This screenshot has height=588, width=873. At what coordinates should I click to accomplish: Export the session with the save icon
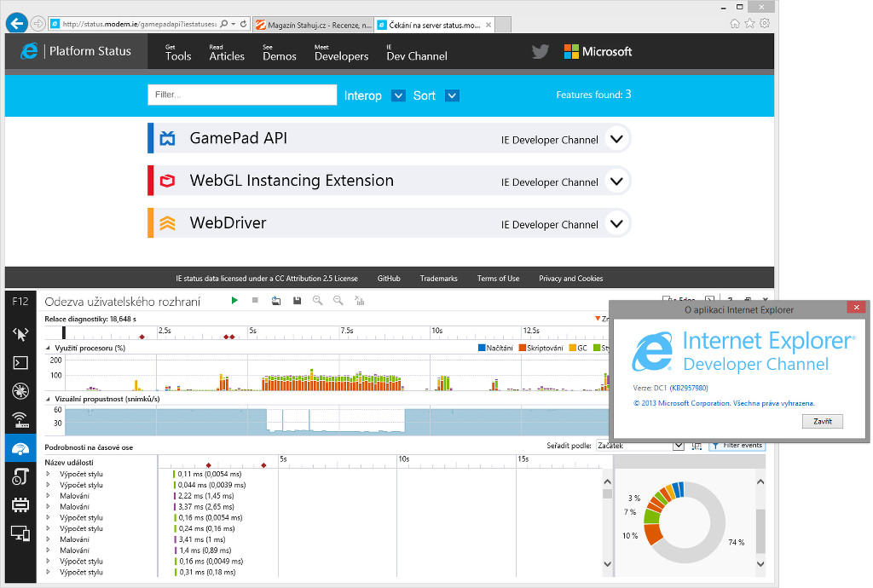(x=298, y=301)
